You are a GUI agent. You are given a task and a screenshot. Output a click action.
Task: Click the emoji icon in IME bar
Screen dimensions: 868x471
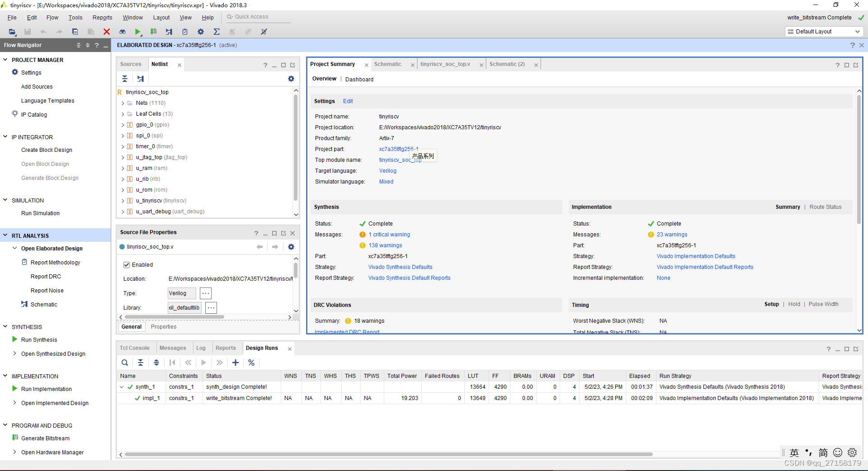pyautogui.click(x=838, y=452)
